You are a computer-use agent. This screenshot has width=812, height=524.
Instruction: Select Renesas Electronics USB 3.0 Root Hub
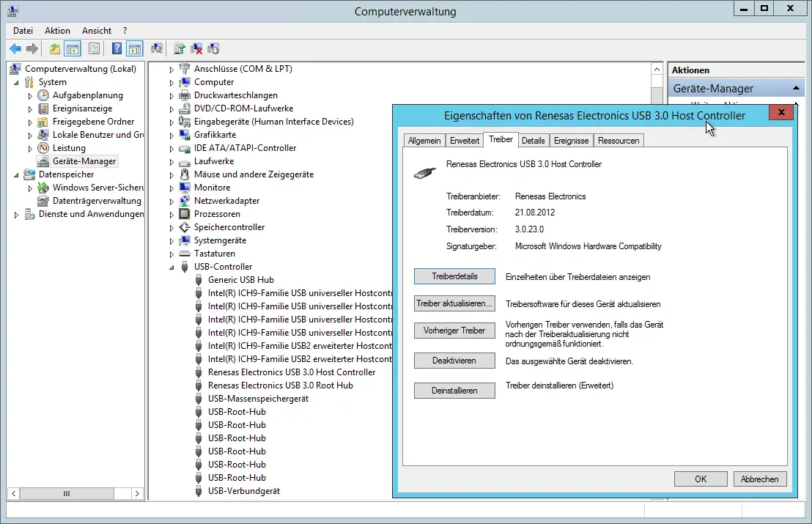point(280,385)
